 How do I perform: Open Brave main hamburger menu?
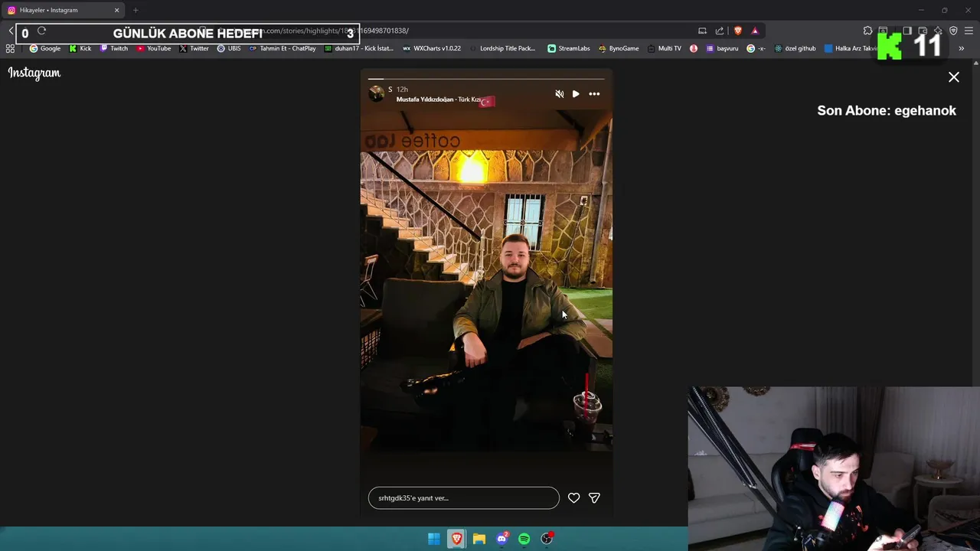tap(969, 31)
